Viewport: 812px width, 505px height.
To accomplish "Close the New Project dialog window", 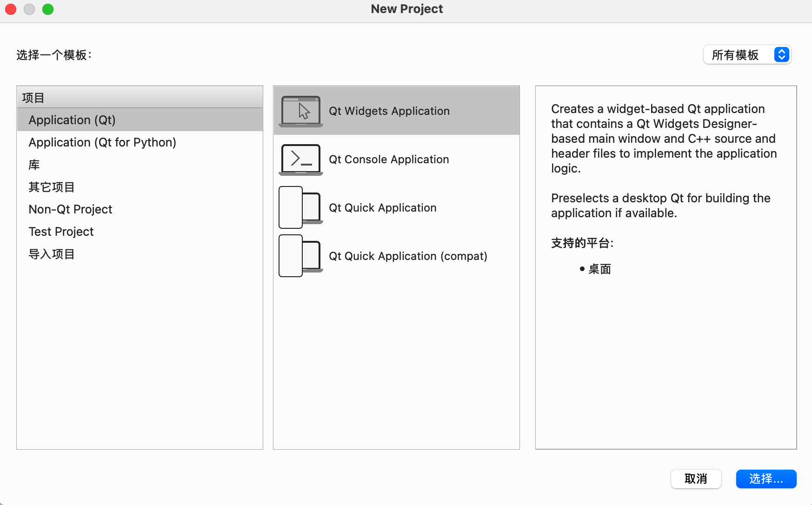I will point(11,9).
